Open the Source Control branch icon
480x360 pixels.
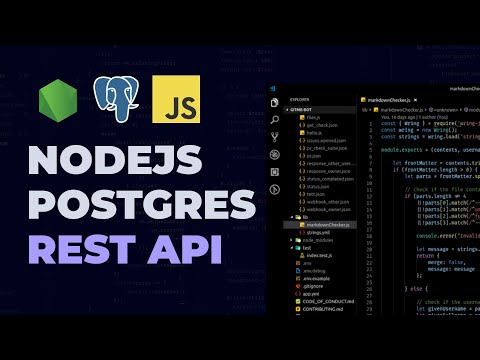(x=274, y=137)
